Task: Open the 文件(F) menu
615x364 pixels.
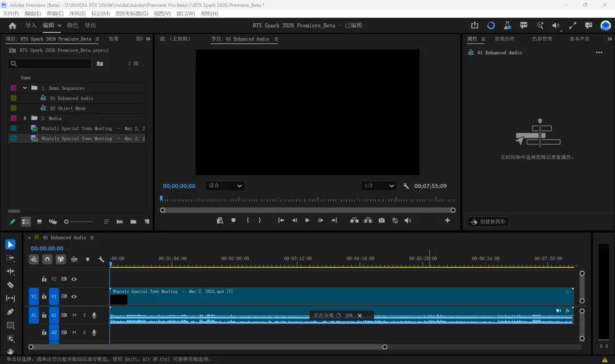Action: (x=11, y=13)
